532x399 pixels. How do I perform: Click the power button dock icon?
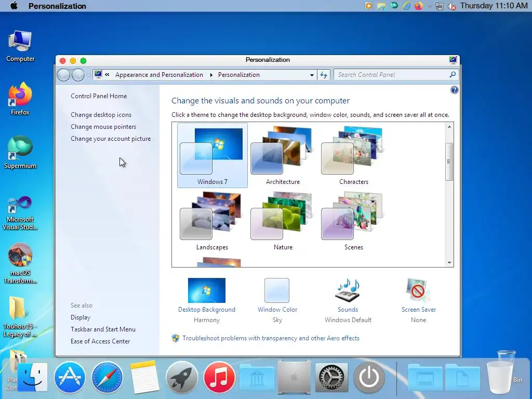(x=369, y=377)
